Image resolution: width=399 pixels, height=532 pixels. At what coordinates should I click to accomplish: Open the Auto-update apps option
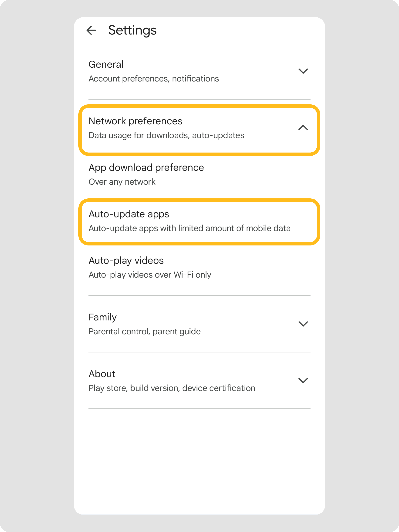[x=129, y=214]
